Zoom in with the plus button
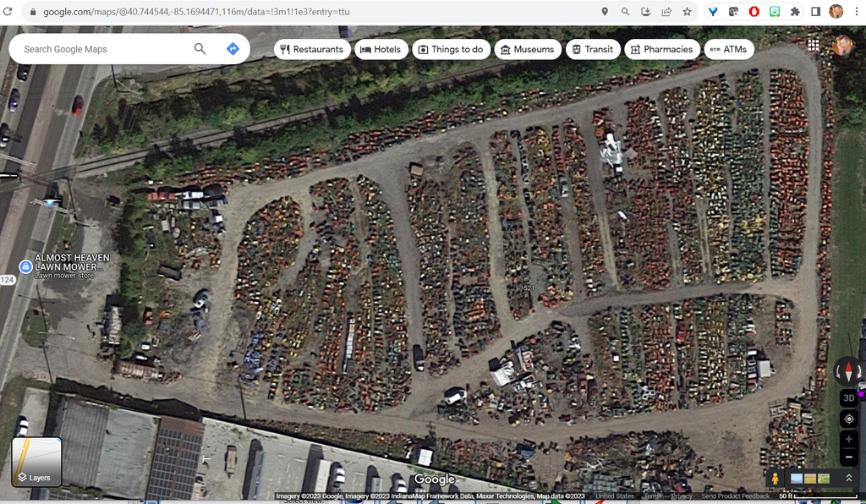Viewport: 866px width, 504px height. tap(849, 440)
